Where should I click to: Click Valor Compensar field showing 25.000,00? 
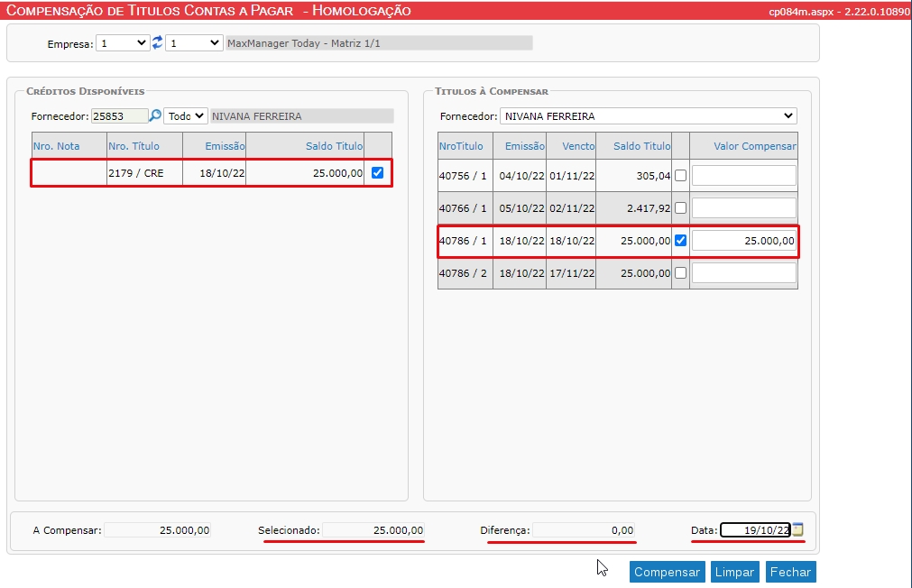point(744,240)
